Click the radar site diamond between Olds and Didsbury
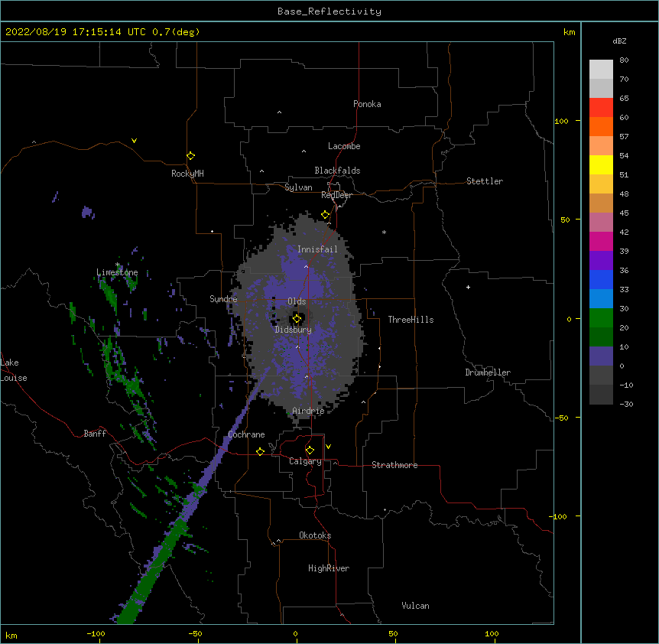 click(297, 319)
